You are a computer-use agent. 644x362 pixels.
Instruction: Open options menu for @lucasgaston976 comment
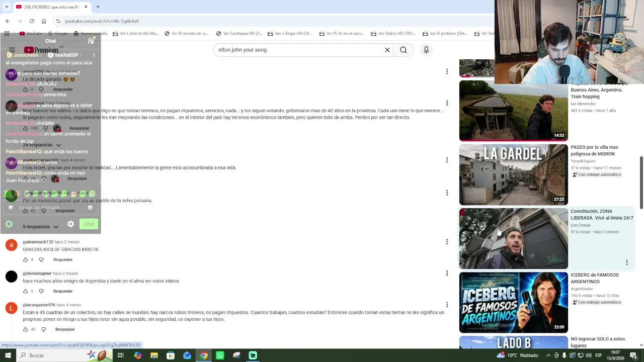point(447,305)
